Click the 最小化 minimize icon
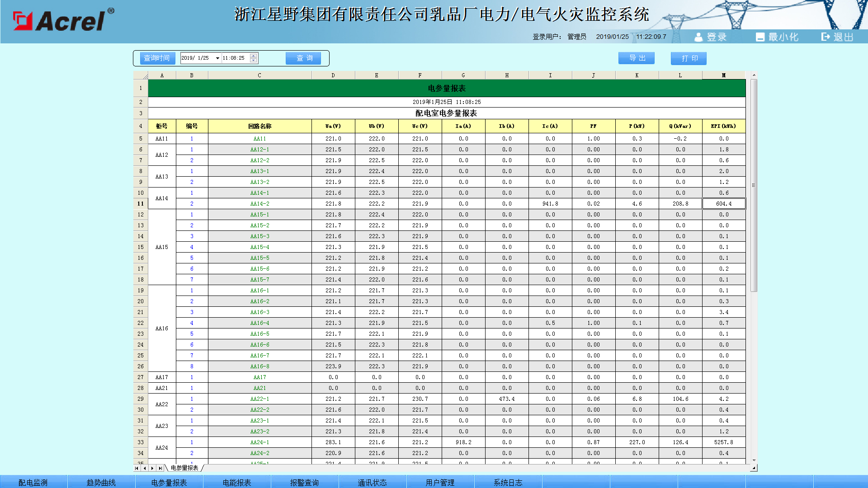Image resolution: width=868 pixels, height=488 pixels. (x=760, y=37)
